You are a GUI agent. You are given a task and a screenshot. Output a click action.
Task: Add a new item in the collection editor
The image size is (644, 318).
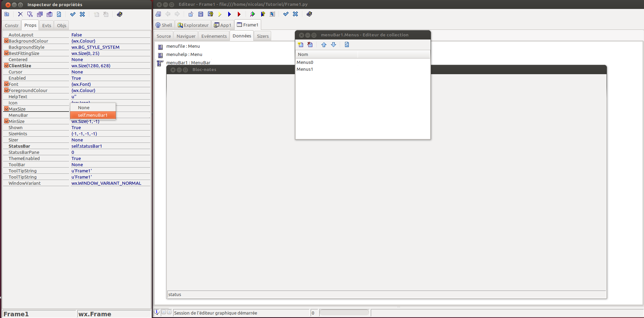pyautogui.click(x=301, y=45)
